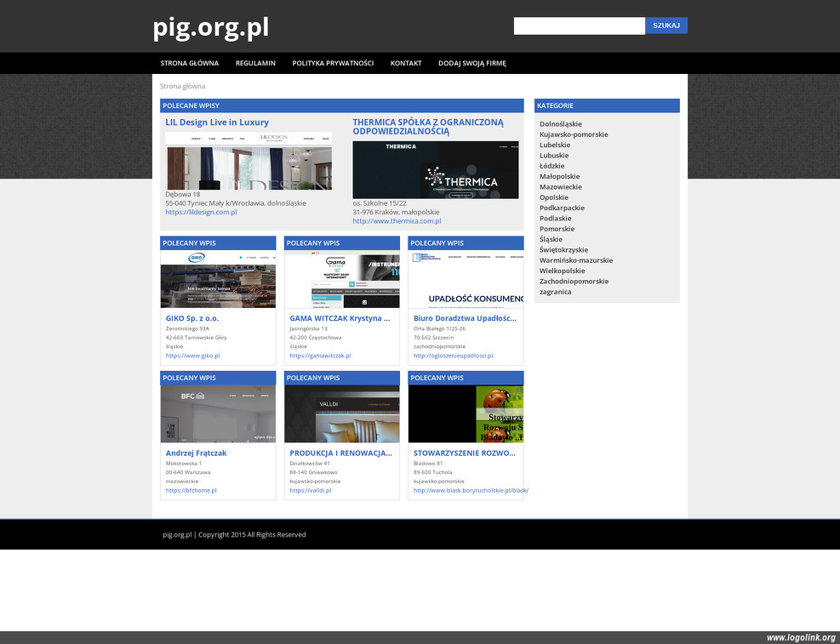Click the 31-976 Kraków, małopolskie address line
Viewport: 840px width, 644px height.
[396, 212]
